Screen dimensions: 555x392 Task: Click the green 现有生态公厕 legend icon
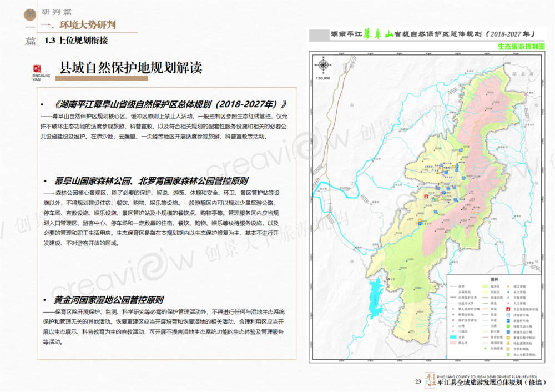tap(508, 326)
